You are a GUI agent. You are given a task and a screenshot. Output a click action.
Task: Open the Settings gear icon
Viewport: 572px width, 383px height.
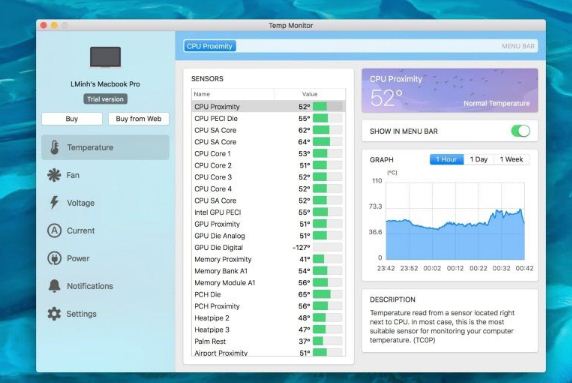pos(54,314)
